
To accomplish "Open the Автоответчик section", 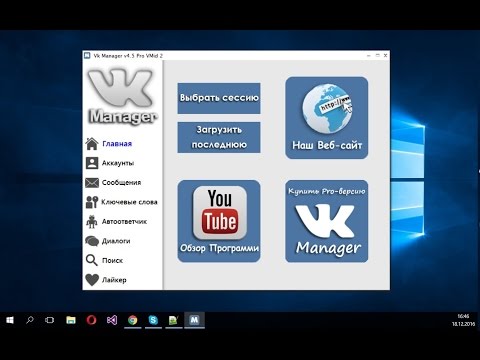I will pyautogui.click(x=124, y=222).
